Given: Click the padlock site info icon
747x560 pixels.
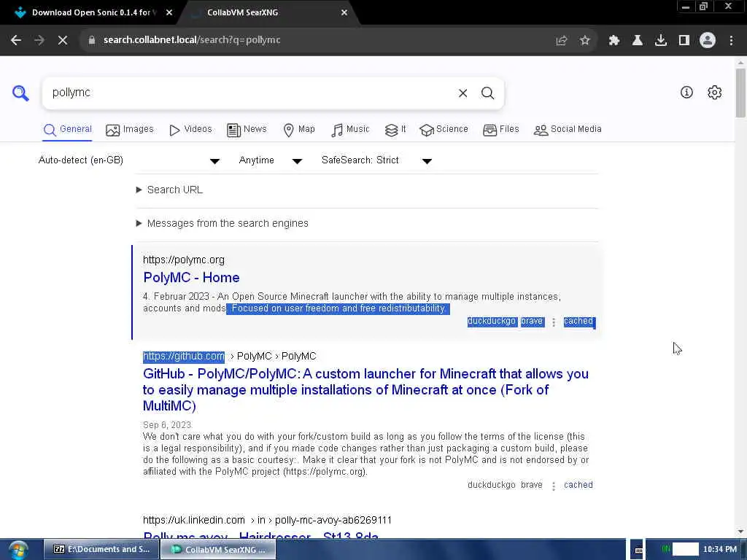Looking at the screenshot, I should 92,40.
